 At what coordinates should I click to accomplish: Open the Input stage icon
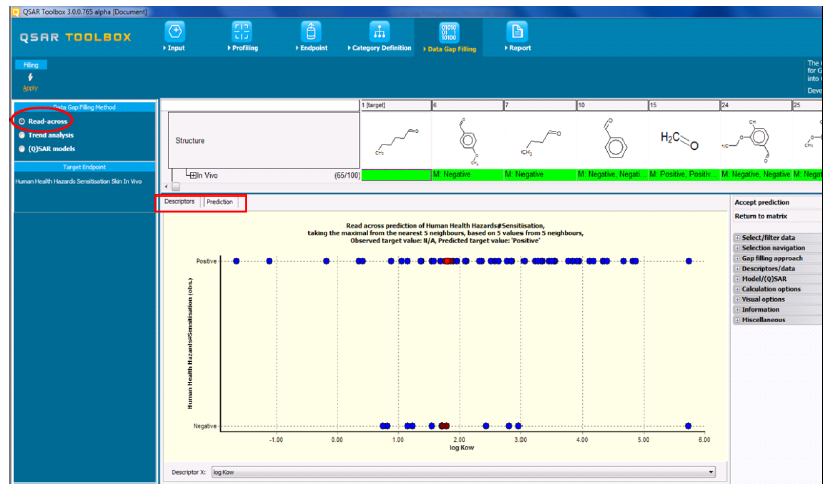[175, 32]
